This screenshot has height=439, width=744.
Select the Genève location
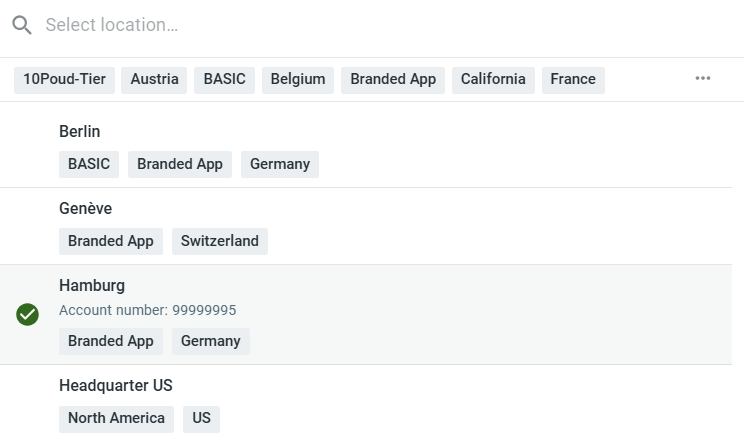pyautogui.click(x=366, y=226)
